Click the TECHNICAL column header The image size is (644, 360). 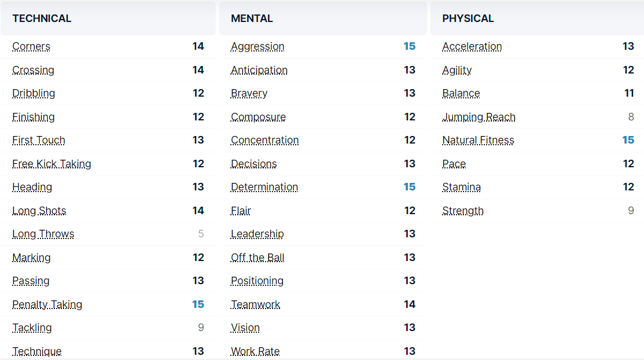coord(42,19)
